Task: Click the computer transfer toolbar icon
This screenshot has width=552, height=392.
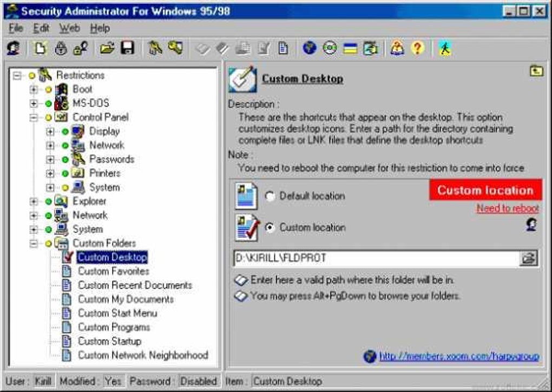Action: coord(371,48)
